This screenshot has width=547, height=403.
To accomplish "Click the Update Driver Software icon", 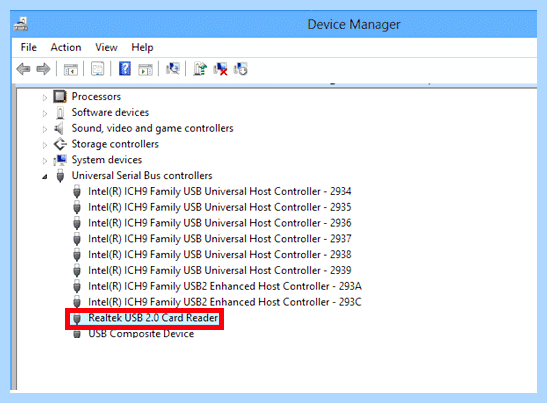I will click(200, 69).
